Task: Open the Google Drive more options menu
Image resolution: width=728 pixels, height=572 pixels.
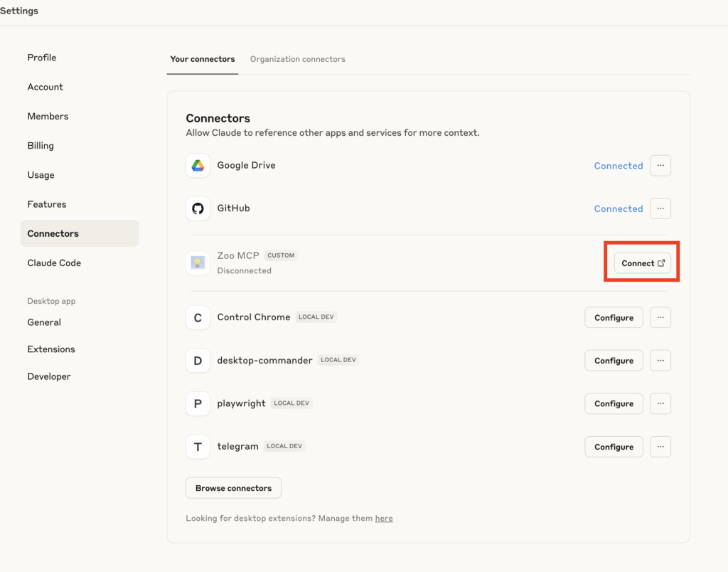Action: [x=660, y=166]
